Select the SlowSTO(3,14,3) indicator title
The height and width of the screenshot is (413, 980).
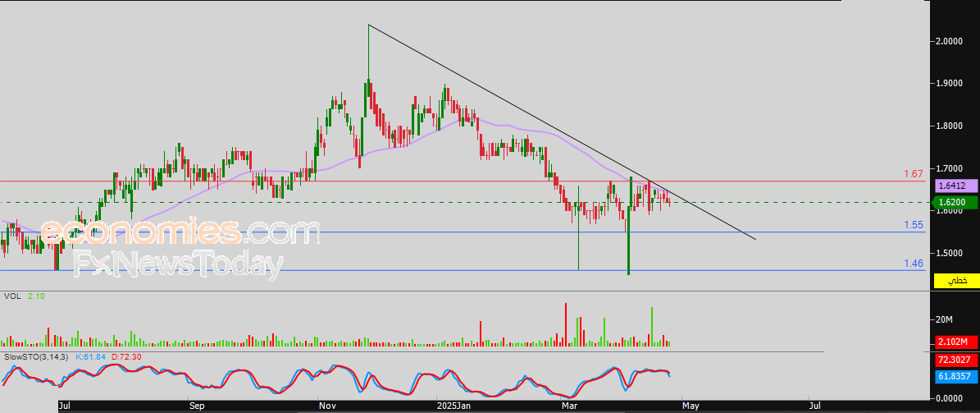[35, 356]
